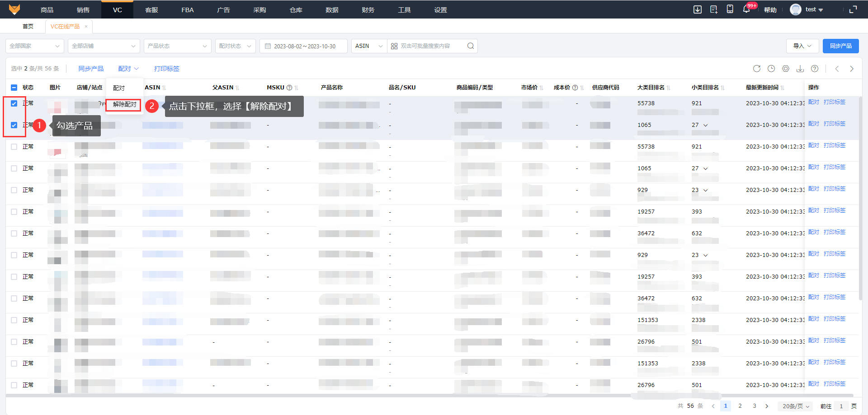This screenshot has height=415, width=868.
Task: Toggle the select-all header checkbox
Action: (14, 88)
